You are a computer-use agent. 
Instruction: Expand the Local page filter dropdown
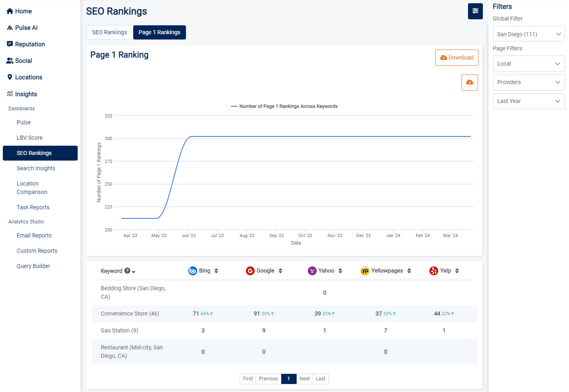(x=528, y=64)
